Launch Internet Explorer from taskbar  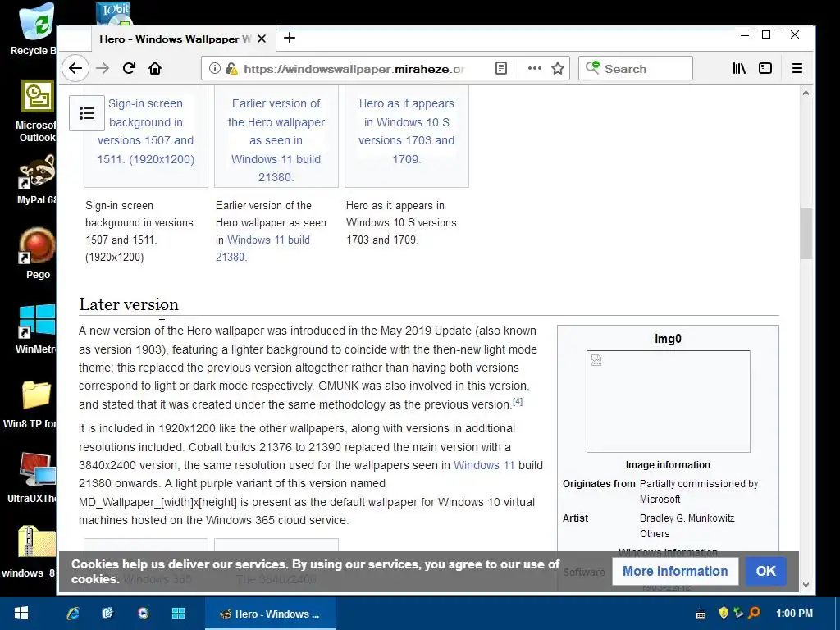(73, 614)
